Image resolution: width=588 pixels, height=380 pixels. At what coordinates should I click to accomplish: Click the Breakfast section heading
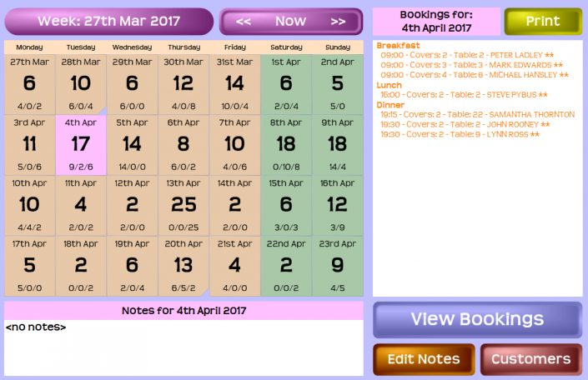[x=398, y=45]
